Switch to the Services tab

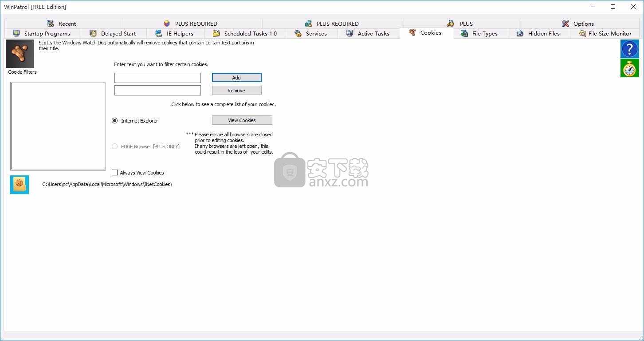(312, 33)
